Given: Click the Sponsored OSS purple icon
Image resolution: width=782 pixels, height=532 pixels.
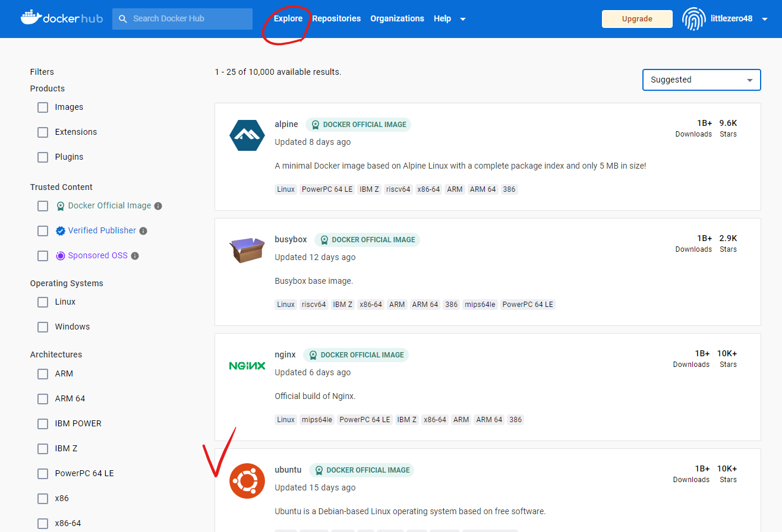Looking at the screenshot, I should point(61,256).
